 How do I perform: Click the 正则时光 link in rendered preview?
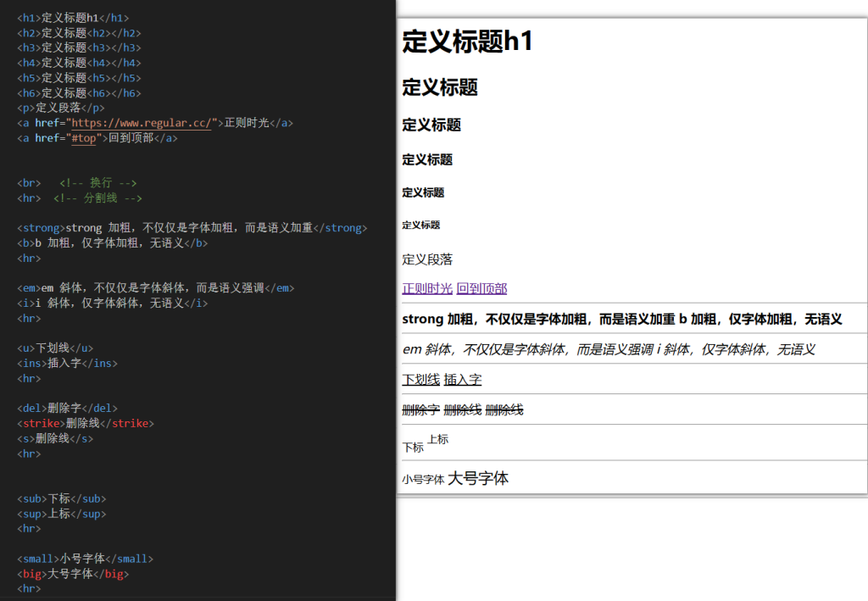coord(427,288)
